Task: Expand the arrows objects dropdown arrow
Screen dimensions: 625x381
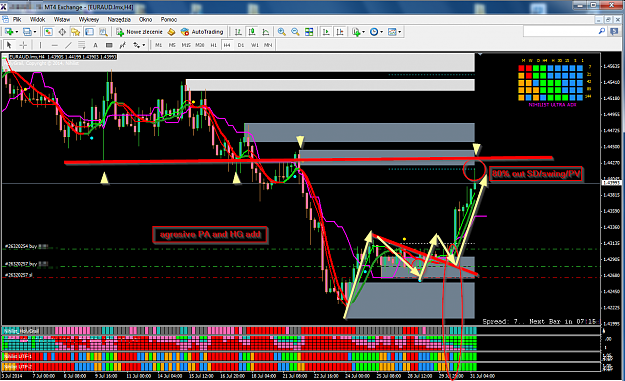Action: coord(144,45)
